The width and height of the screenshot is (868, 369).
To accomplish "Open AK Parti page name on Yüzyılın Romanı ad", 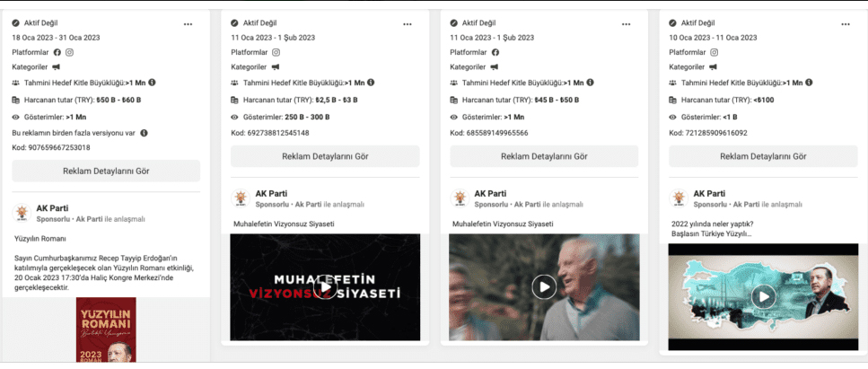I will (53, 208).
